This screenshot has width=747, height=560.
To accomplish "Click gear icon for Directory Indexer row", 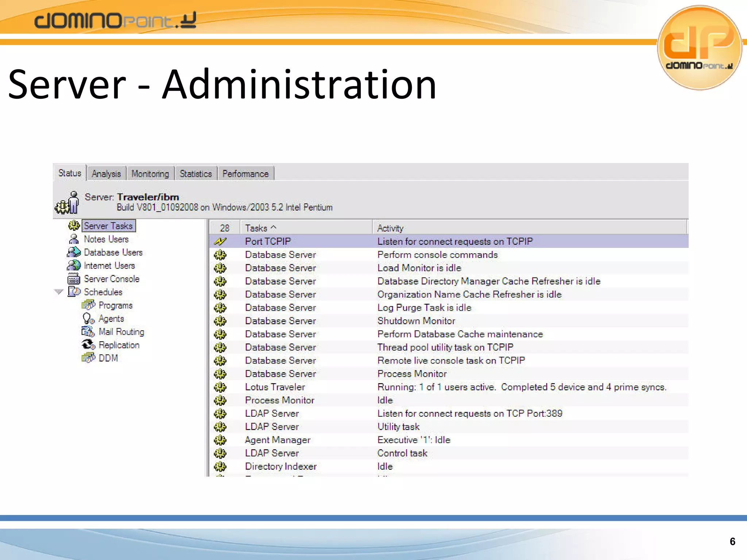I will 220,466.
